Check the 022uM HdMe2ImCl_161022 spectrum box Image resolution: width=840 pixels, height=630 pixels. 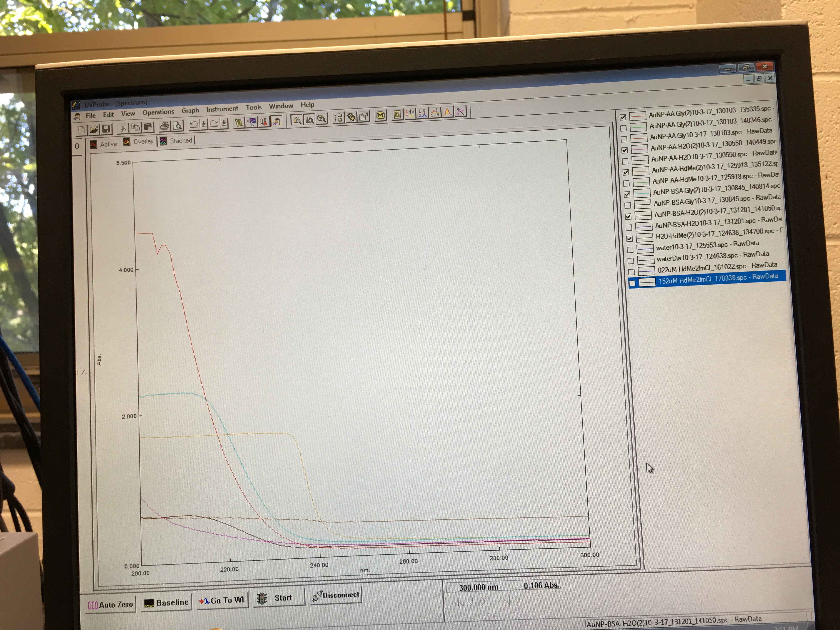[631, 272]
